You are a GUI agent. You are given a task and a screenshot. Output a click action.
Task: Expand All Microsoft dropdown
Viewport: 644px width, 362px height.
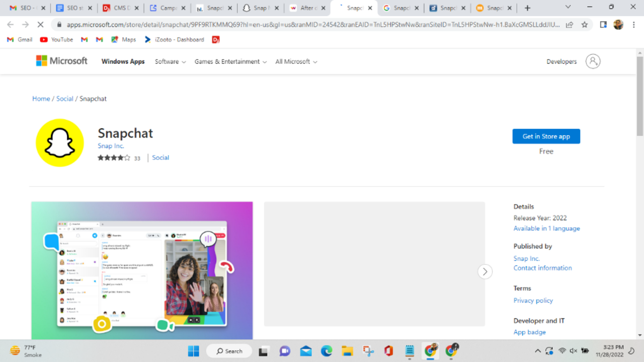(x=296, y=61)
